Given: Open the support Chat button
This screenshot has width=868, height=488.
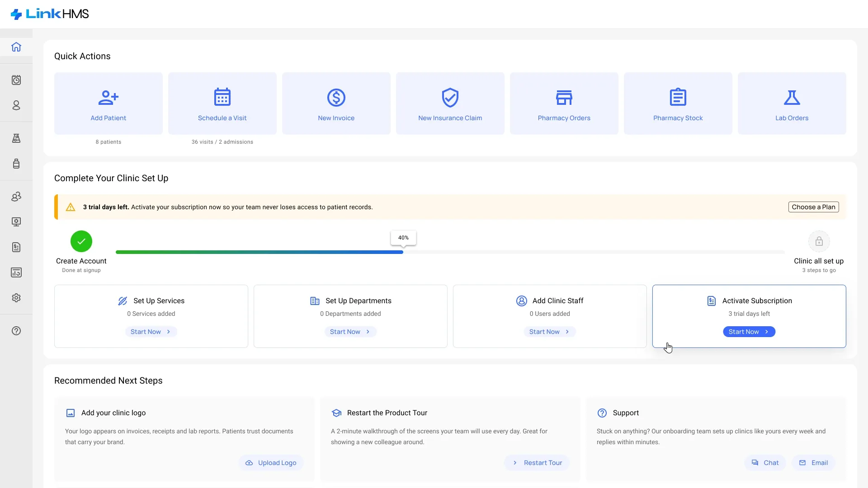Looking at the screenshot, I should (765, 463).
